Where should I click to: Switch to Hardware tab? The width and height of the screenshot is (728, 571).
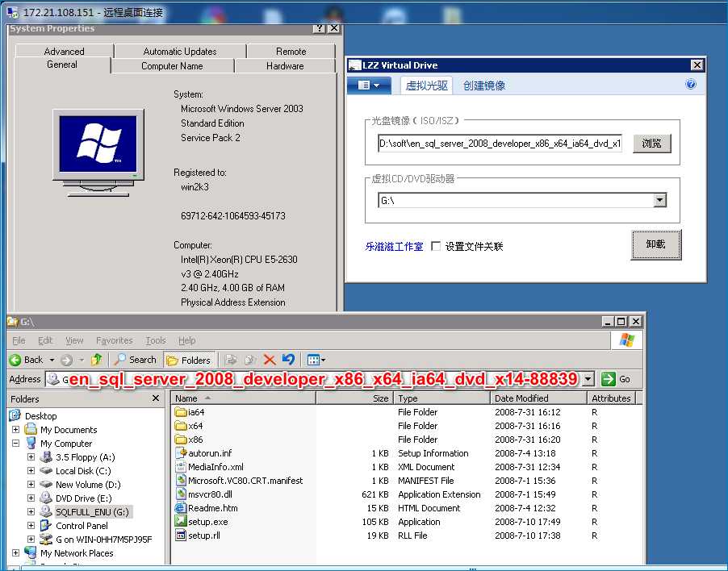point(285,66)
